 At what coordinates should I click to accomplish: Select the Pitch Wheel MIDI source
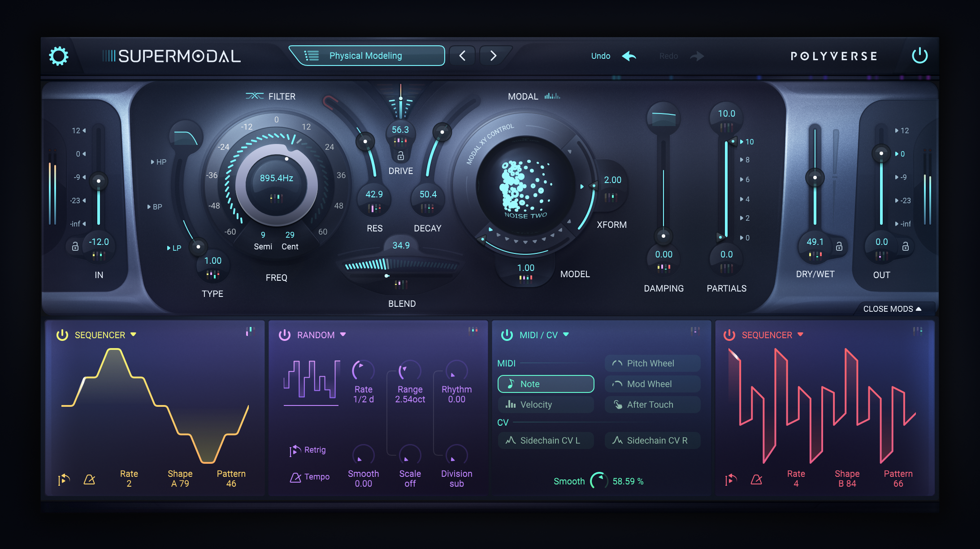click(x=652, y=363)
